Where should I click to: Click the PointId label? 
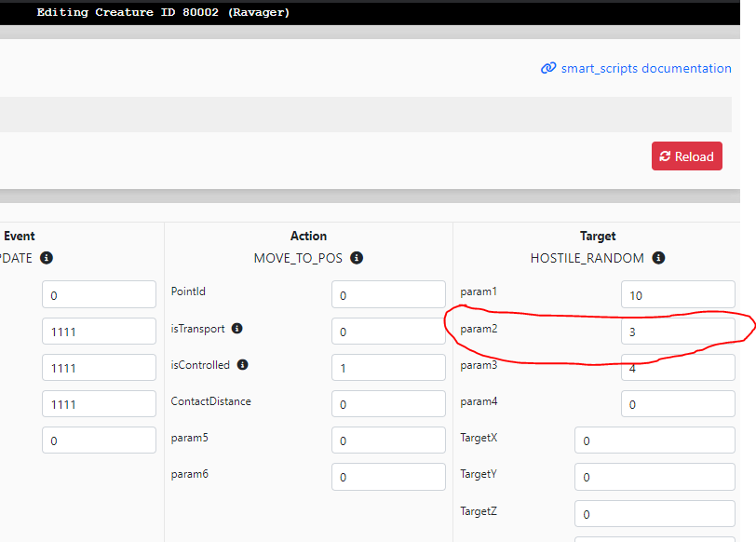pyautogui.click(x=188, y=291)
